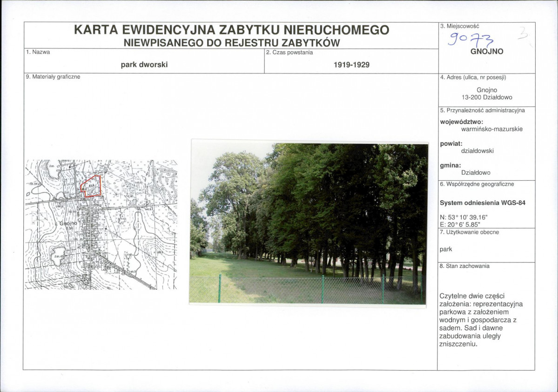
Task: Select the date value "1919-1929"
Action: pos(351,65)
